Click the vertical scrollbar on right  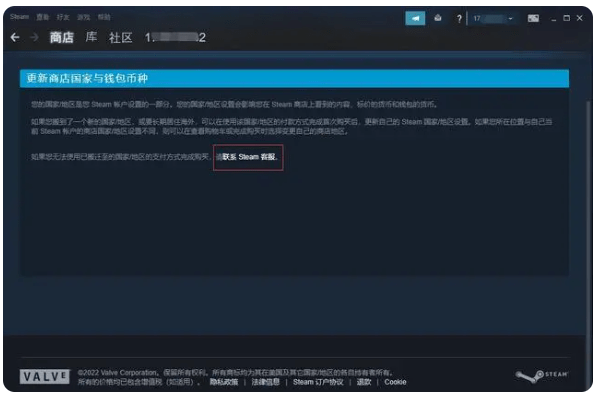[x=589, y=191]
